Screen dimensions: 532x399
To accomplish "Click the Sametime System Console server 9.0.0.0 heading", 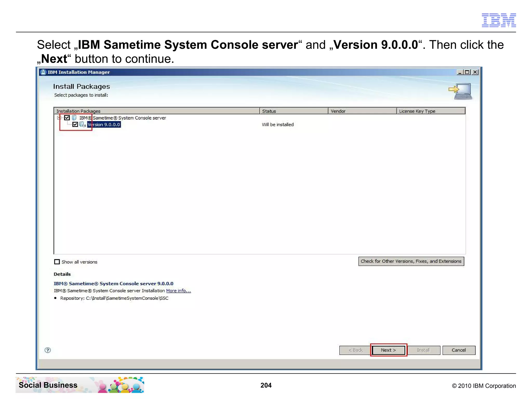I will point(114,283).
